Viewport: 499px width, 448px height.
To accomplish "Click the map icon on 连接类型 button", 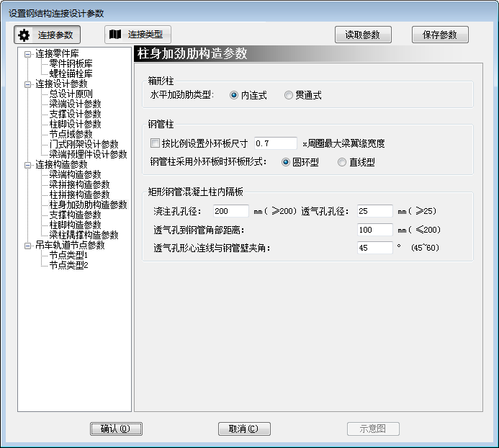I will click(x=115, y=35).
